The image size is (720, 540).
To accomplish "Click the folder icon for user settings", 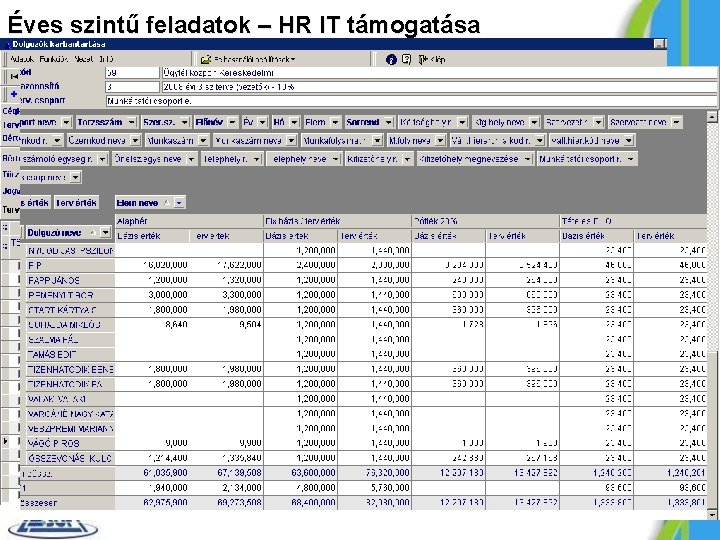I will [x=205, y=59].
